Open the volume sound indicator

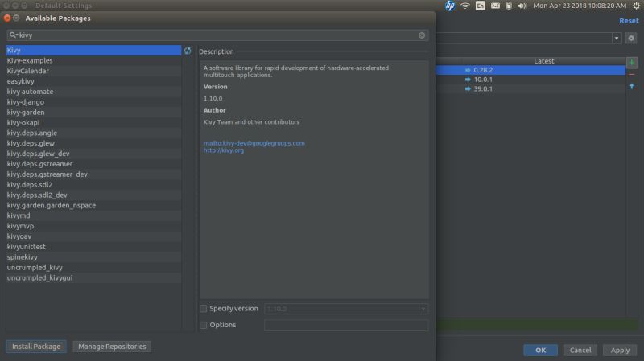click(x=522, y=6)
